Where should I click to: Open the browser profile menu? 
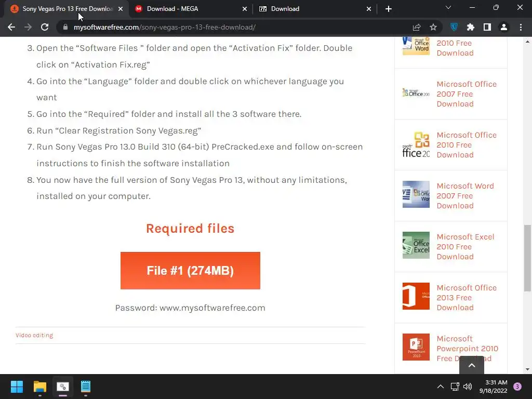(x=504, y=27)
